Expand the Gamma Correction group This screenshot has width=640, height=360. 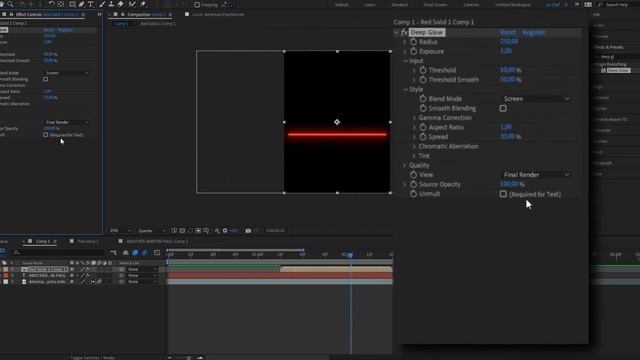(x=415, y=118)
